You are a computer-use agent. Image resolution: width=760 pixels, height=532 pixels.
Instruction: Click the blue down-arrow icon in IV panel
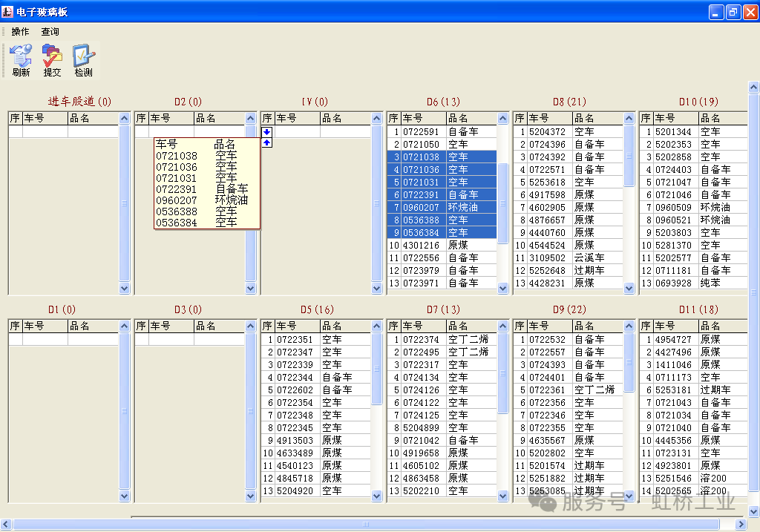267,132
